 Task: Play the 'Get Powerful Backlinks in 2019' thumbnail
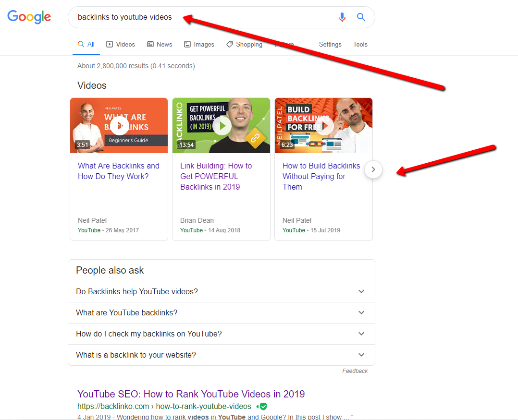pyautogui.click(x=222, y=125)
